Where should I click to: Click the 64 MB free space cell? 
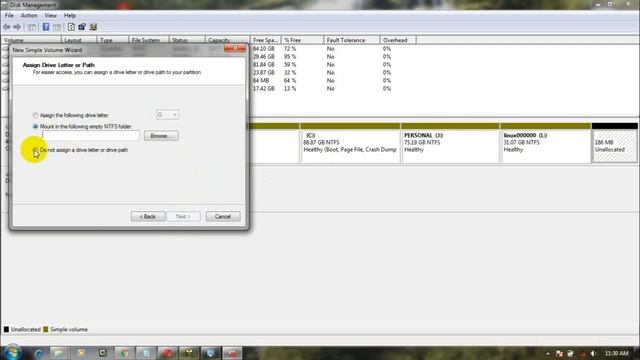pyautogui.click(x=261, y=80)
